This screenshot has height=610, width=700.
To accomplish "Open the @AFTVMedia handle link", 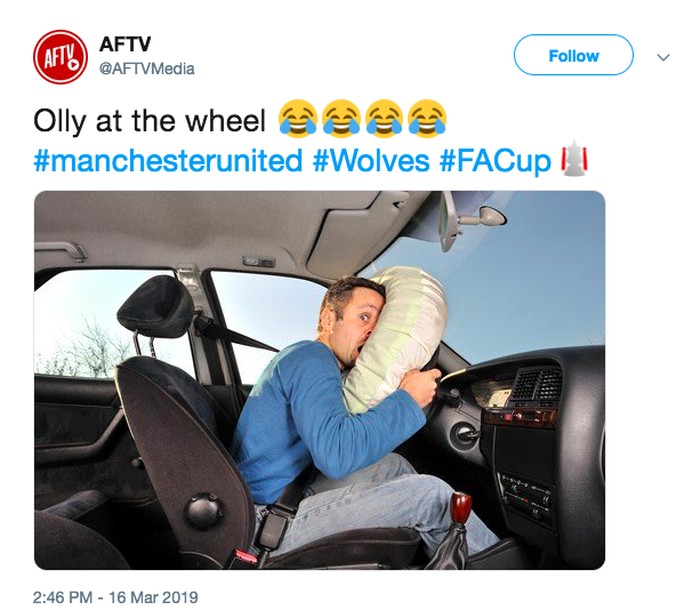I will click(x=147, y=69).
